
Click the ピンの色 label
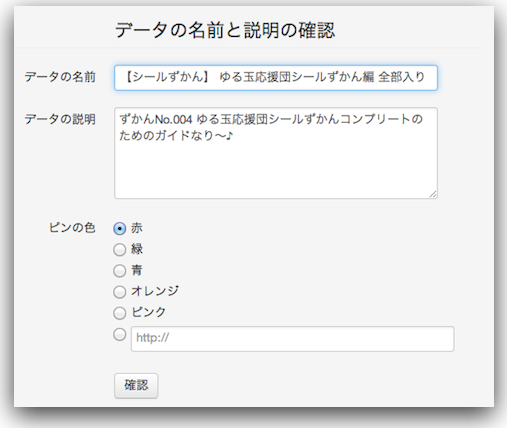coord(72,228)
